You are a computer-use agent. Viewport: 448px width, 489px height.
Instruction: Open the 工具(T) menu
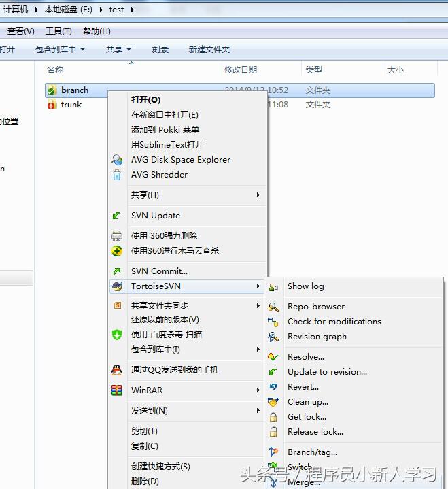(58, 31)
